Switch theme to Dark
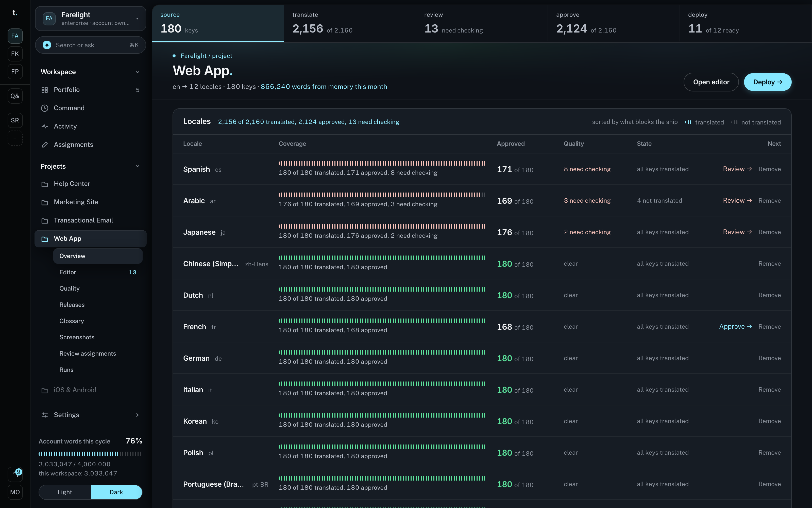This screenshot has height=508, width=812. click(116, 492)
